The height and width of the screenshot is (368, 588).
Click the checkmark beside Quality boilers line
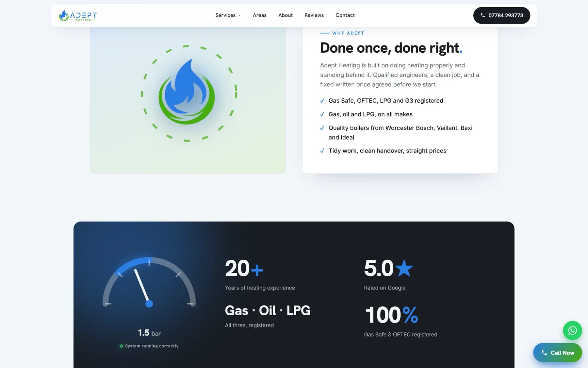(x=322, y=128)
